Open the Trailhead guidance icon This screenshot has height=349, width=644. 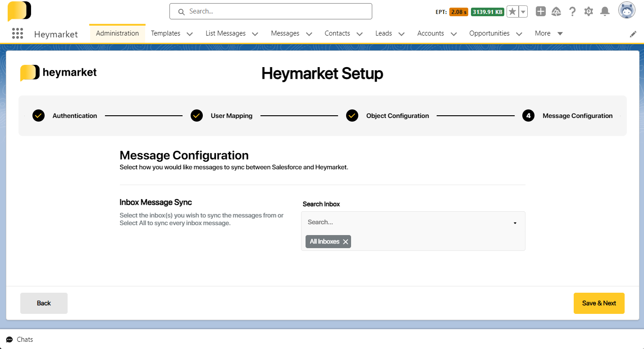[556, 12]
